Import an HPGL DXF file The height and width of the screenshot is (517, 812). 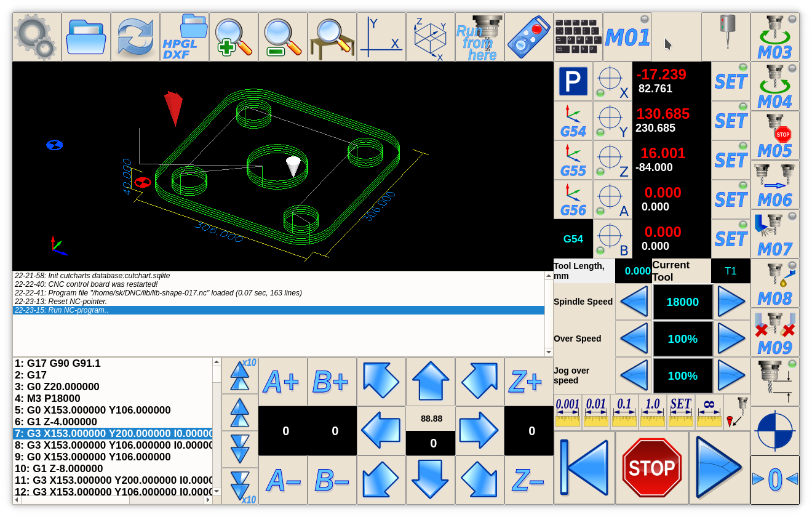coord(185,37)
